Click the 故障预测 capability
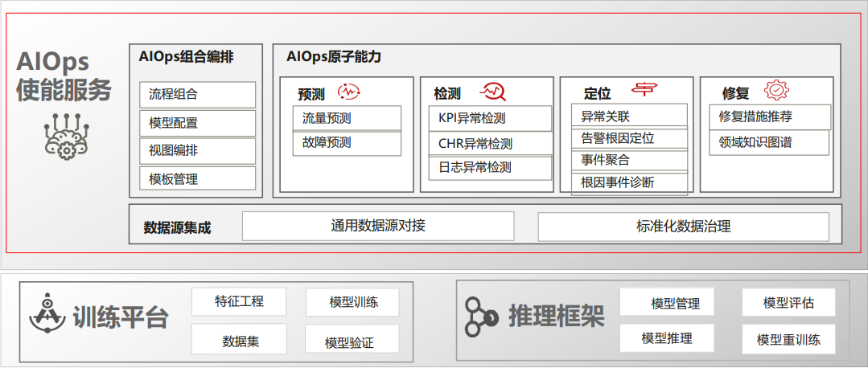The height and width of the screenshot is (368, 868). point(347,143)
